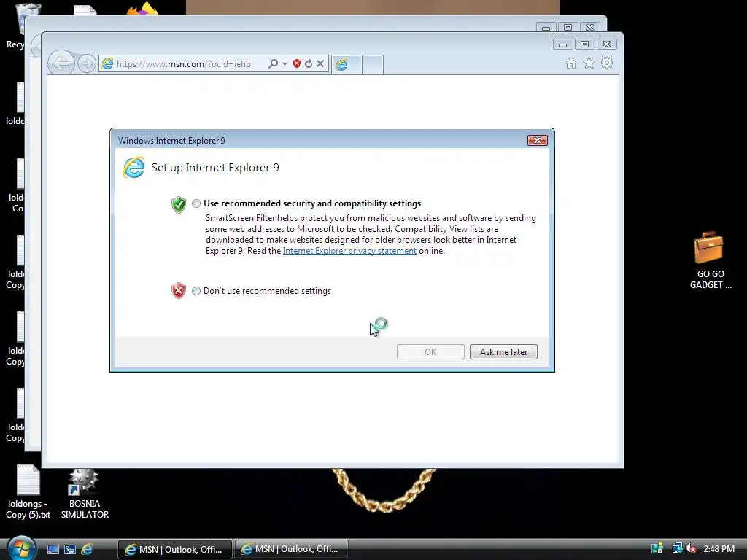747x560 pixels.
Task: Launch Internet Explorer from quick launch
Action: [x=87, y=550]
